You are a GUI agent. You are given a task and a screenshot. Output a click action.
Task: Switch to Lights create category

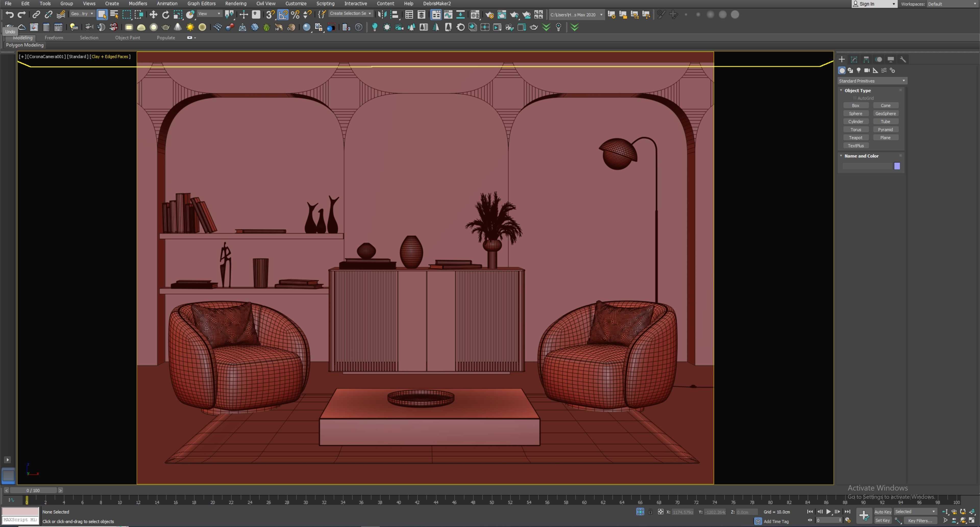coord(859,70)
